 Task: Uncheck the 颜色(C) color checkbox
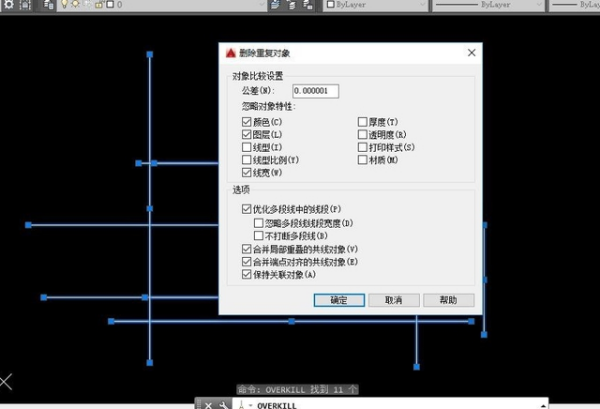(246, 122)
